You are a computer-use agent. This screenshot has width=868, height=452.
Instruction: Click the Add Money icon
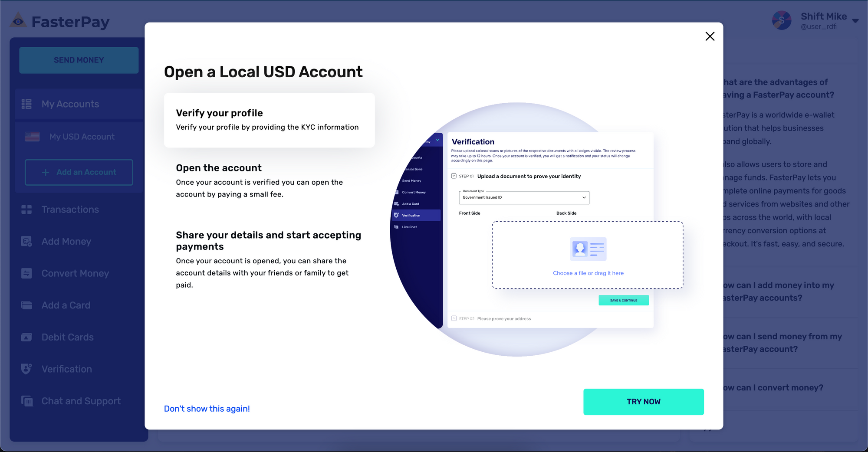pyautogui.click(x=26, y=242)
